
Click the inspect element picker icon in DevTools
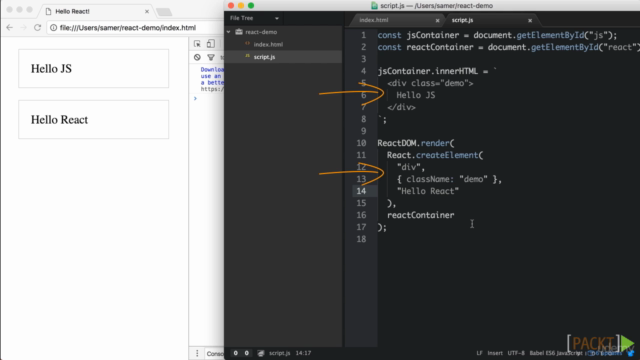coord(197,44)
